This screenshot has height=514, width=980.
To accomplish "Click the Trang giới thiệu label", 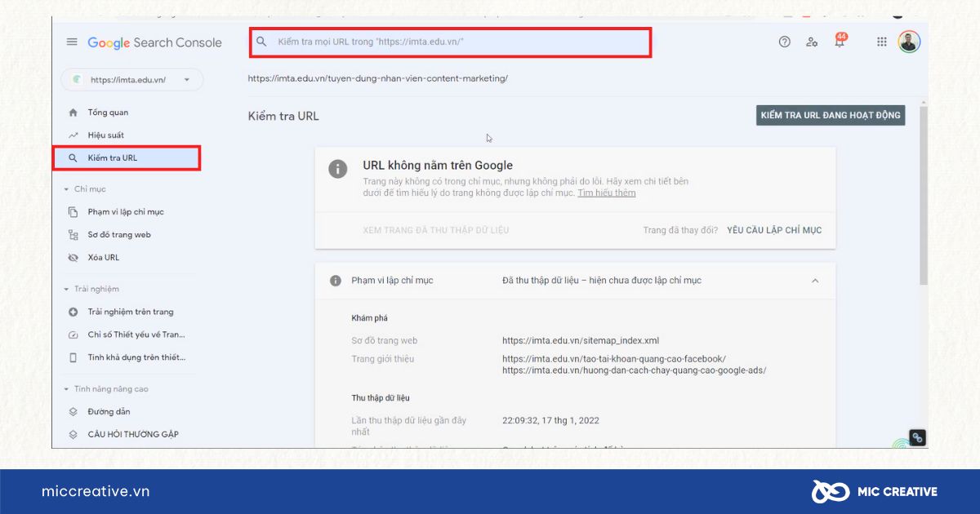I will pyautogui.click(x=383, y=359).
